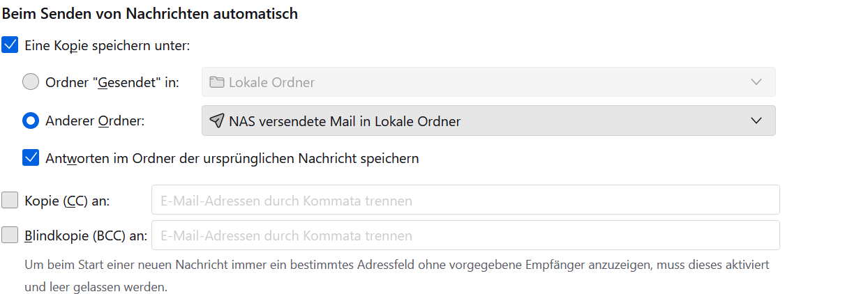Select the Anderer Ordner radio button
This screenshot has height=294, width=868.
click(31, 121)
